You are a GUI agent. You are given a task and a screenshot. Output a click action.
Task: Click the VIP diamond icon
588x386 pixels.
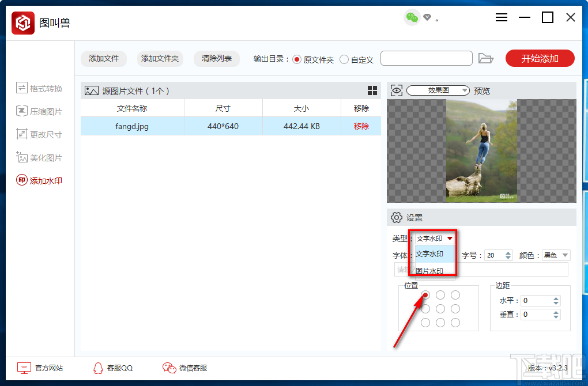427,17
